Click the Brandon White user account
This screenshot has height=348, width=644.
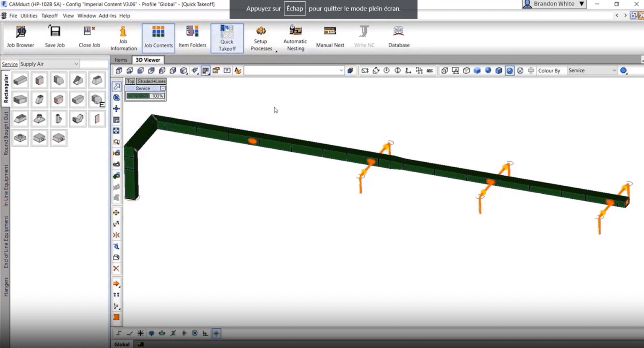(x=553, y=4)
